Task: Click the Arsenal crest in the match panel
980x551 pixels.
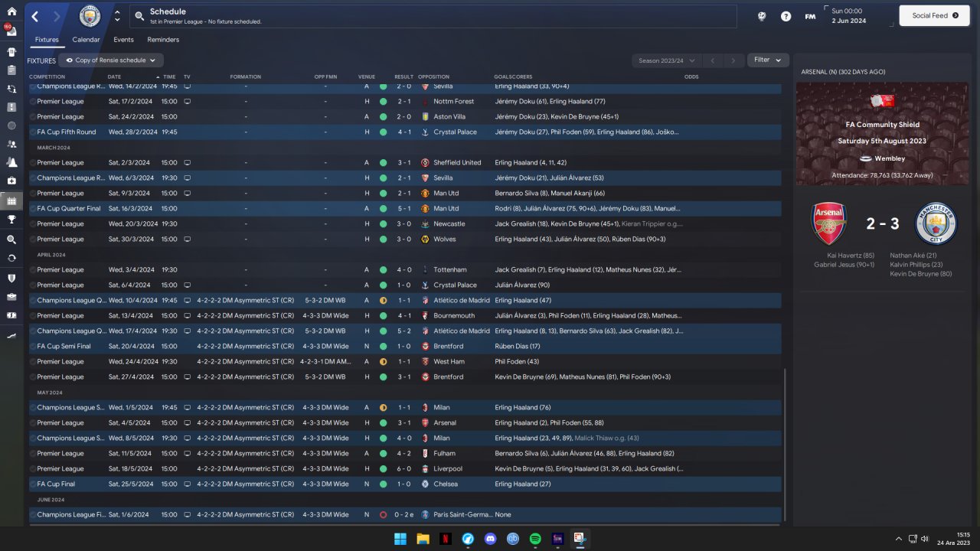Action: point(830,223)
